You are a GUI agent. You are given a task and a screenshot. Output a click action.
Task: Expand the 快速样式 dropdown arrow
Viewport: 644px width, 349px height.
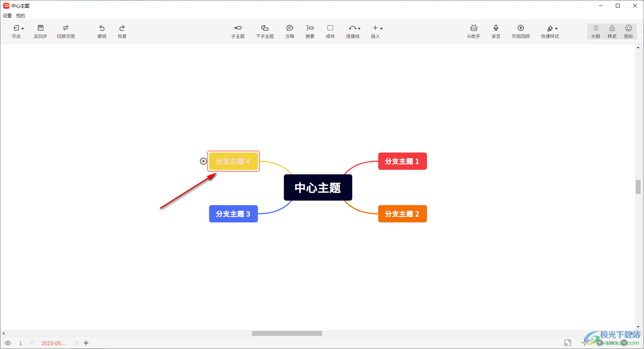(x=556, y=29)
